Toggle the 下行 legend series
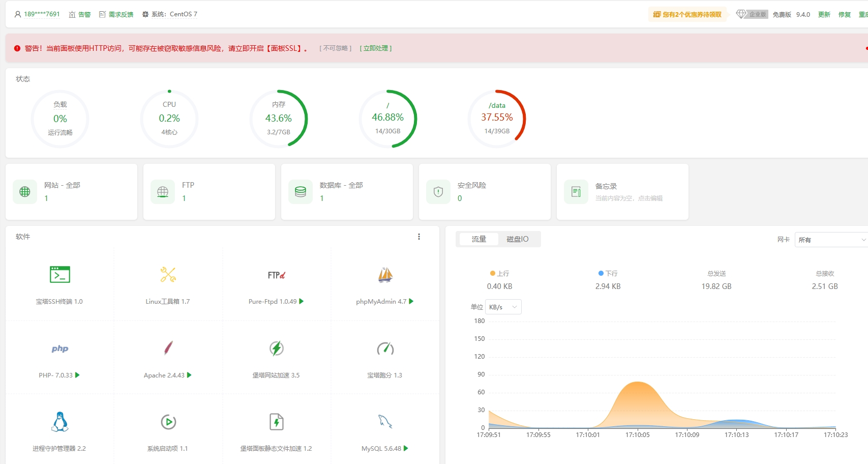 tap(608, 273)
